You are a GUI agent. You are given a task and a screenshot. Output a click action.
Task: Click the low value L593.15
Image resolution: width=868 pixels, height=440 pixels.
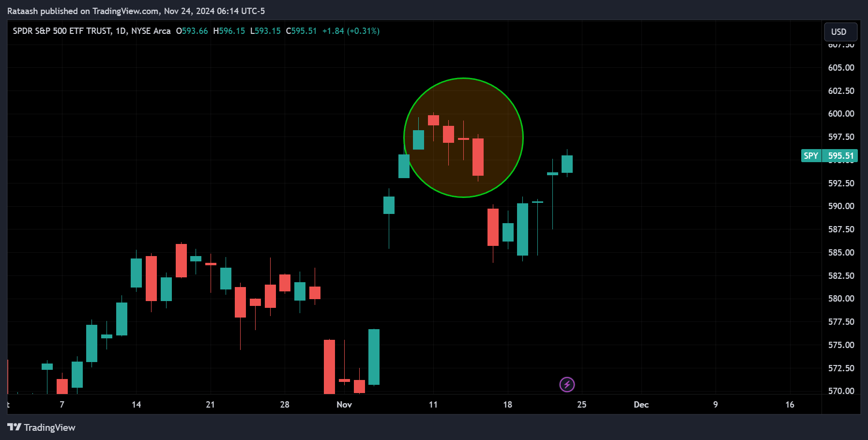click(265, 31)
